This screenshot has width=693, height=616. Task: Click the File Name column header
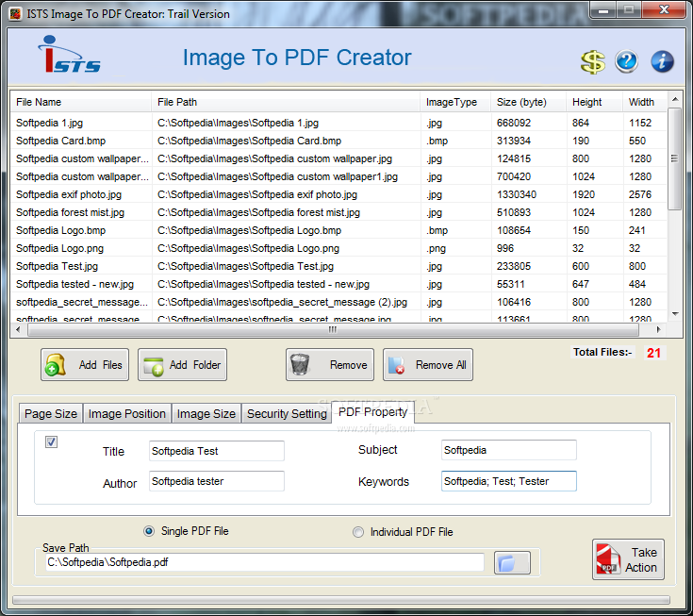click(x=81, y=102)
